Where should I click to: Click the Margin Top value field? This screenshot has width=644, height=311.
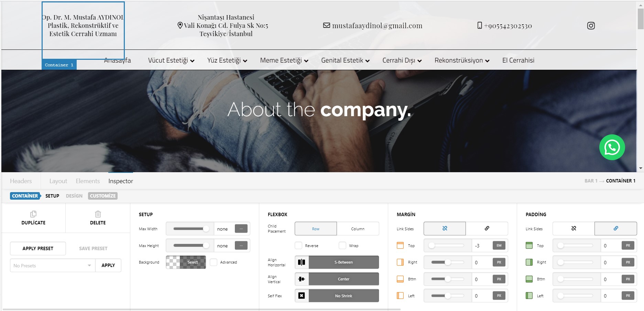coord(482,246)
